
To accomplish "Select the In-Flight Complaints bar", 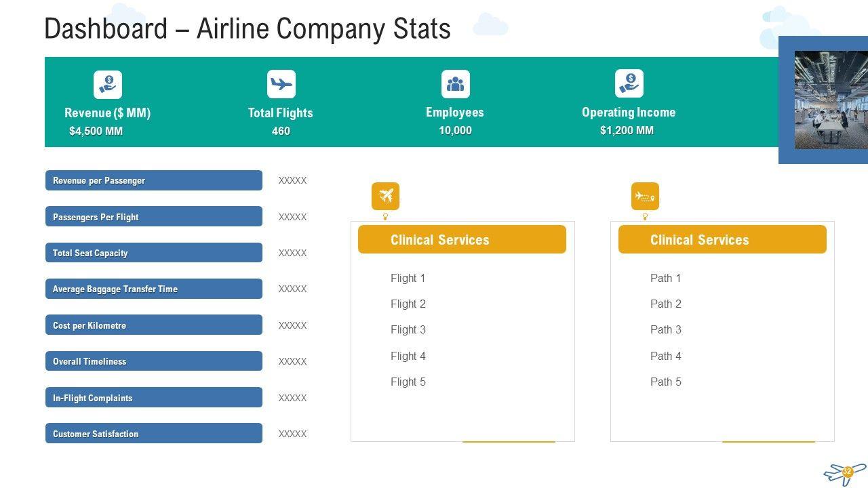I will (x=154, y=398).
